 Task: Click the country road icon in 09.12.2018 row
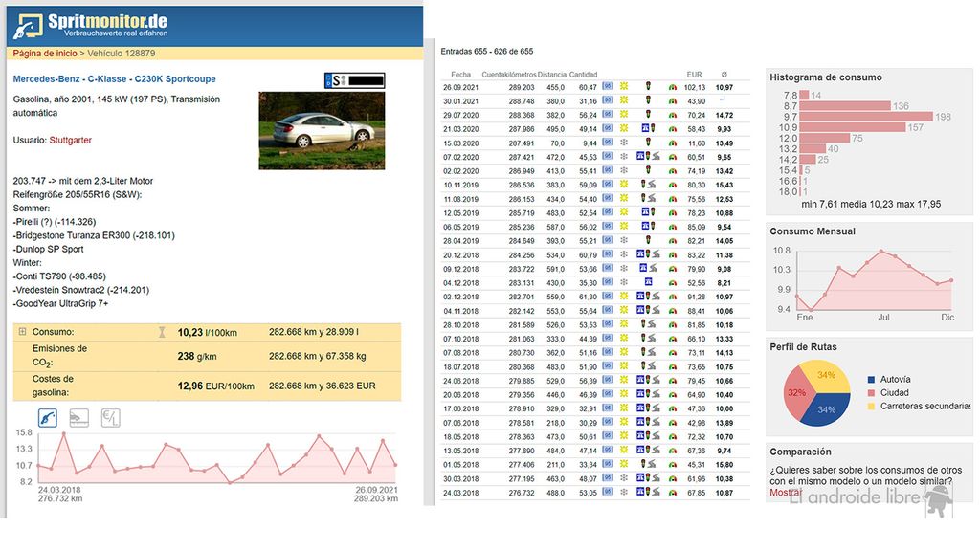pos(651,269)
